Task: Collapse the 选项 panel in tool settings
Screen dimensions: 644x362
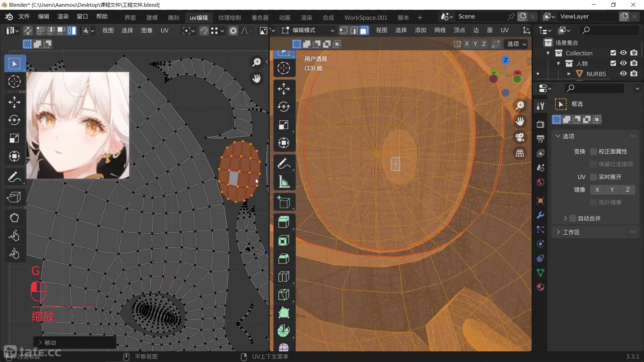Action: (558, 136)
